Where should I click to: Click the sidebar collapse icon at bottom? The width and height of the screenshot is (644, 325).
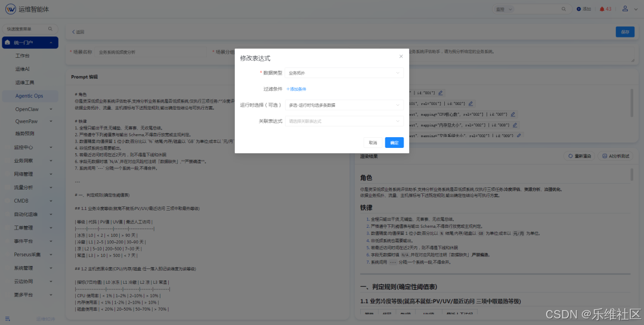tap(7, 319)
